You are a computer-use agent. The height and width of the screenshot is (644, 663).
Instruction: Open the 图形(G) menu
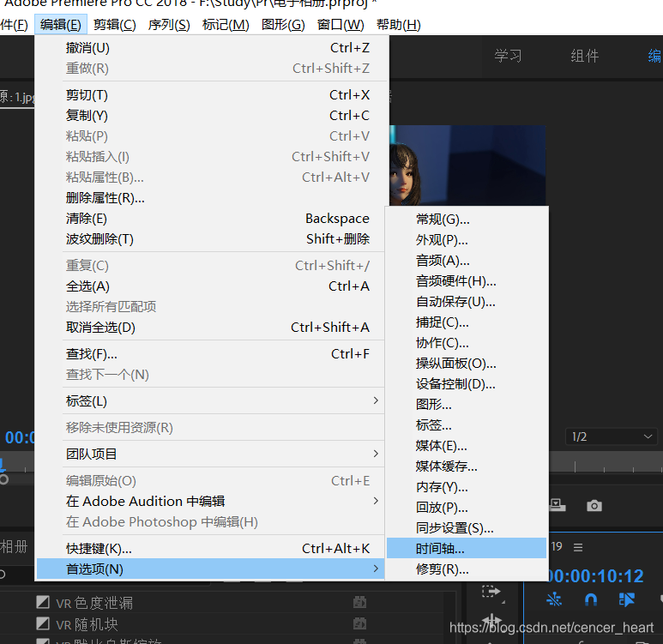pos(283,25)
